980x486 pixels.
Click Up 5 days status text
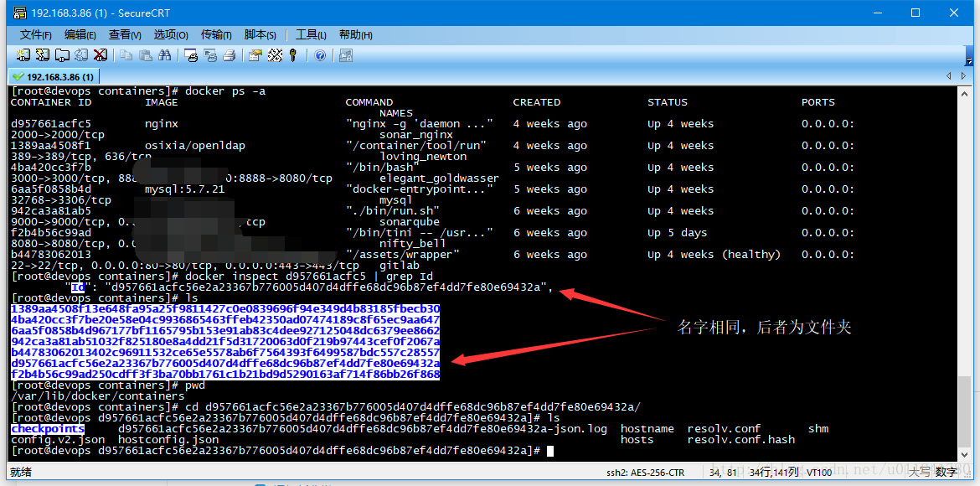coord(678,233)
